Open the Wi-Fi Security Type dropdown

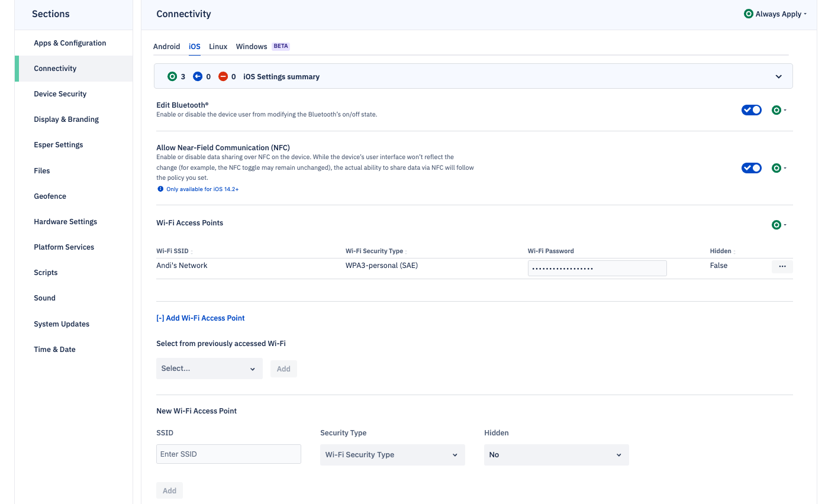coord(392,455)
